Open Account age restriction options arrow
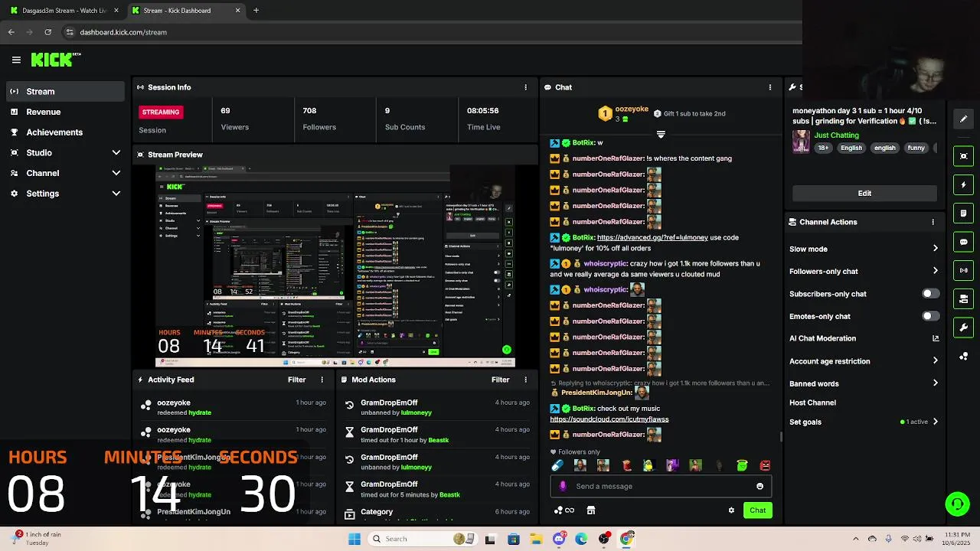The height and width of the screenshot is (551, 980). pyautogui.click(x=935, y=361)
